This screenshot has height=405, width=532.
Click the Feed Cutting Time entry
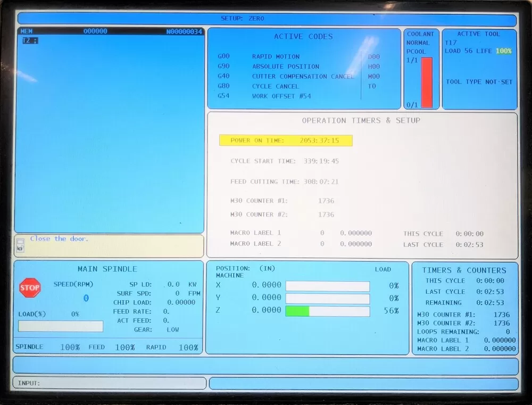285,182
